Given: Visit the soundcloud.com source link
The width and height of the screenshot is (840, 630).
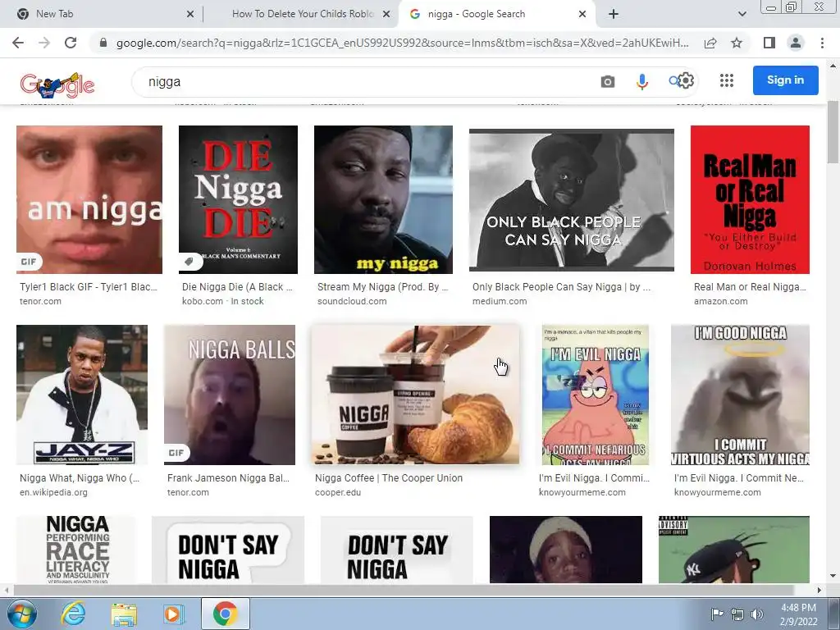Looking at the screenshot, I should [x=352, y=301].
